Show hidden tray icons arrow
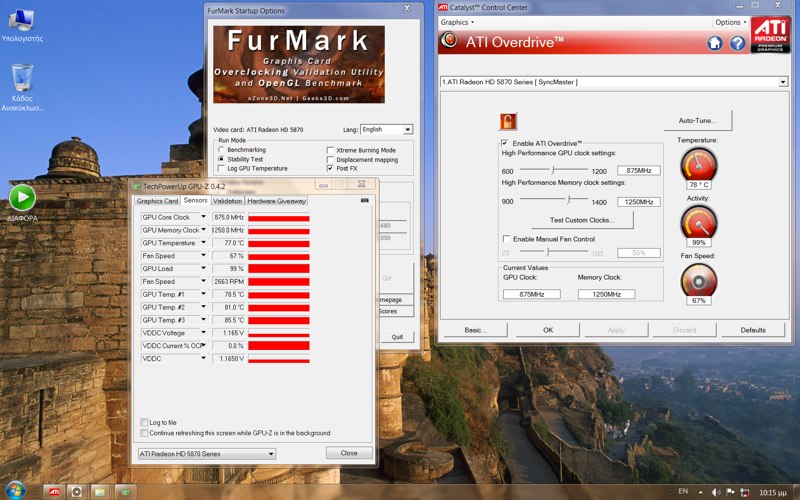Image resolution: width=800 pixels, height=500 pixels. (x=701, y=492)
